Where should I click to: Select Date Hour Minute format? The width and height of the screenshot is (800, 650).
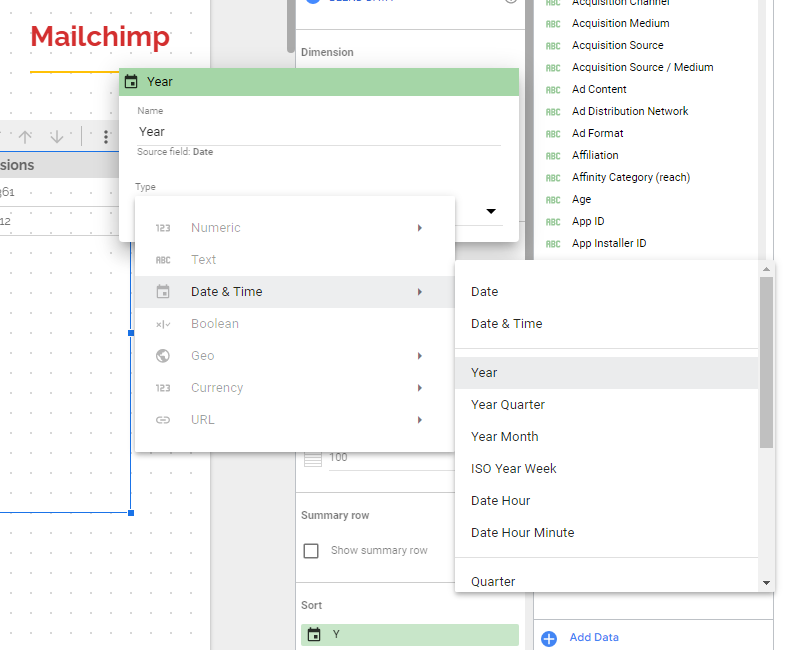(x=523, y=533)
